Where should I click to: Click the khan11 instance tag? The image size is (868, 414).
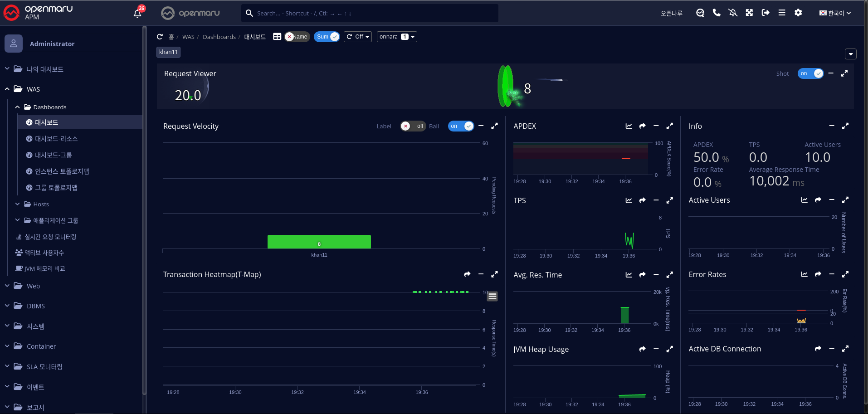tap(168, 52)
